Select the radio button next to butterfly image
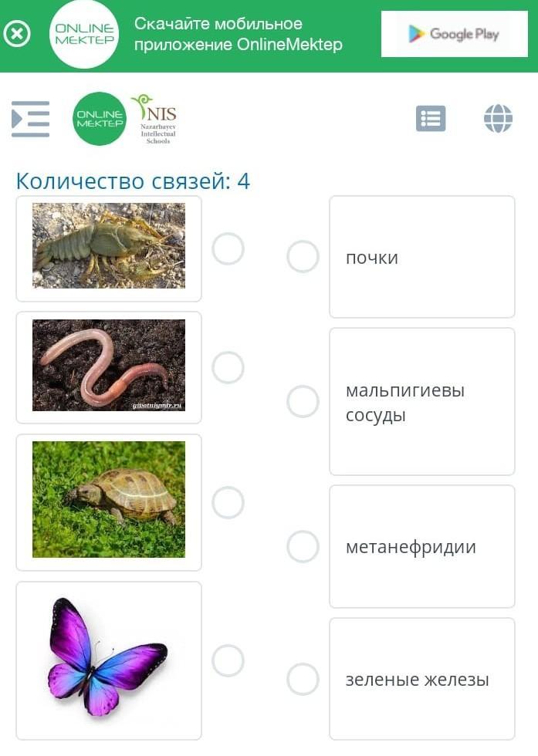The image size is (538, 756). coord(228,660)
